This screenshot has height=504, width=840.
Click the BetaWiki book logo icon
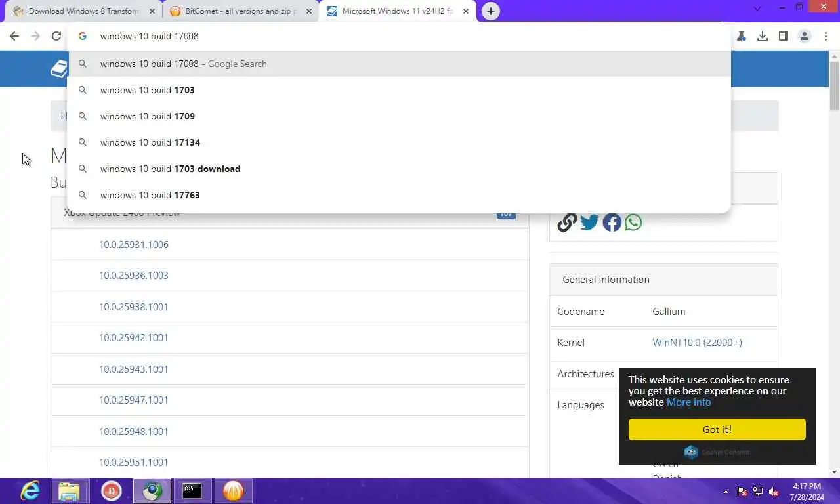coord(58,69)
